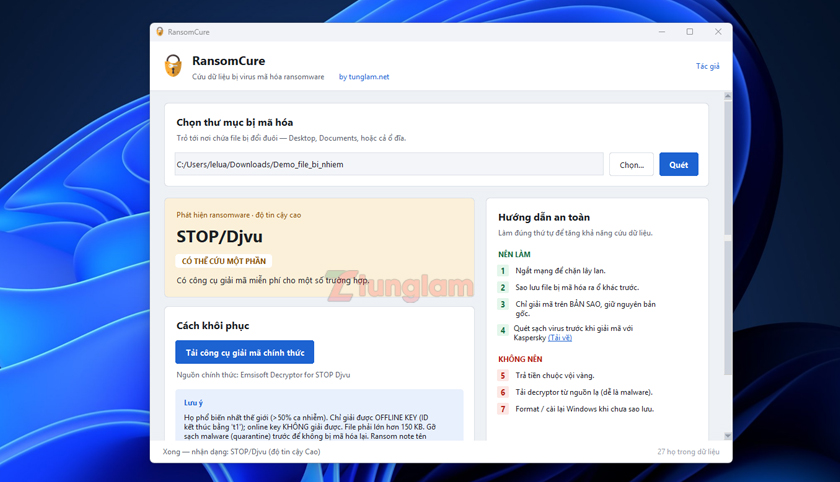Click '27 họ trong dữ liệu' status text

point(688,451)
